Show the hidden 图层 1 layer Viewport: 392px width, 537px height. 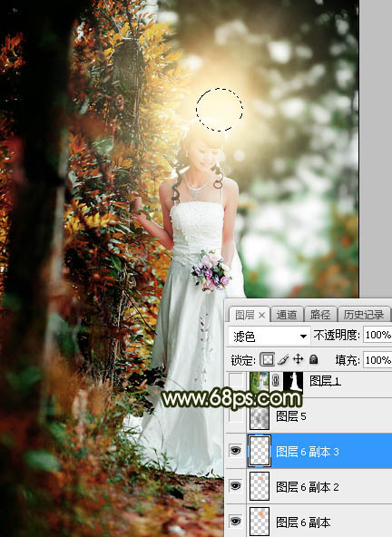point(236,380)
